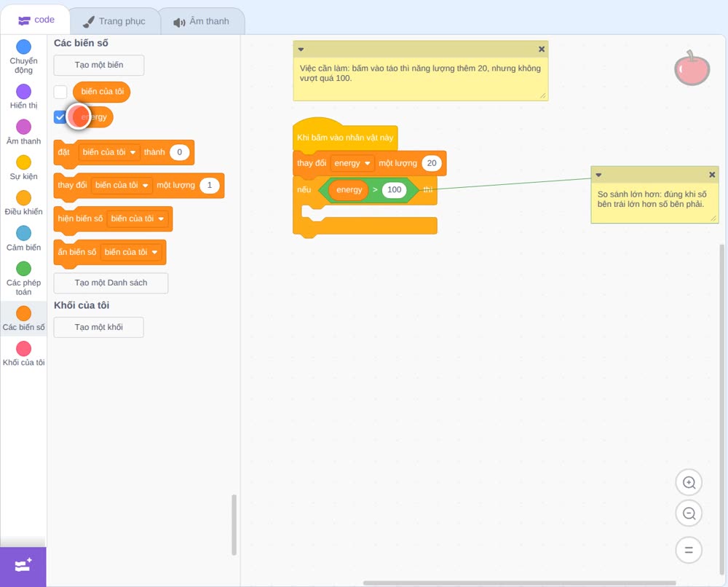The image size is (728, 587).
Task: Open the Chuyển động block category
Action: coord(23,56)
